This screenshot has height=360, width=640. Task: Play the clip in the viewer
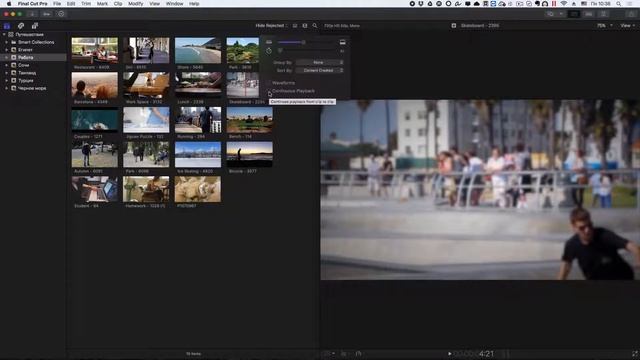tap(449, 354)
